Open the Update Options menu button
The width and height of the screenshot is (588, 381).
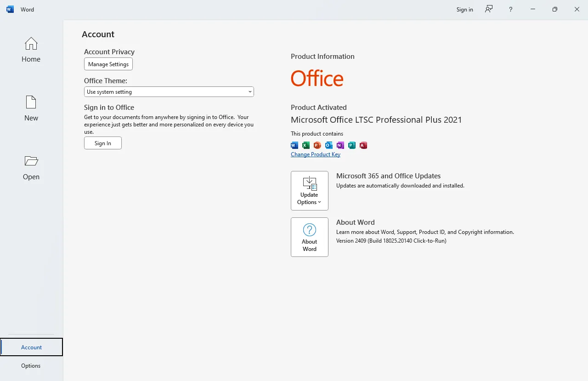[310, 191]
